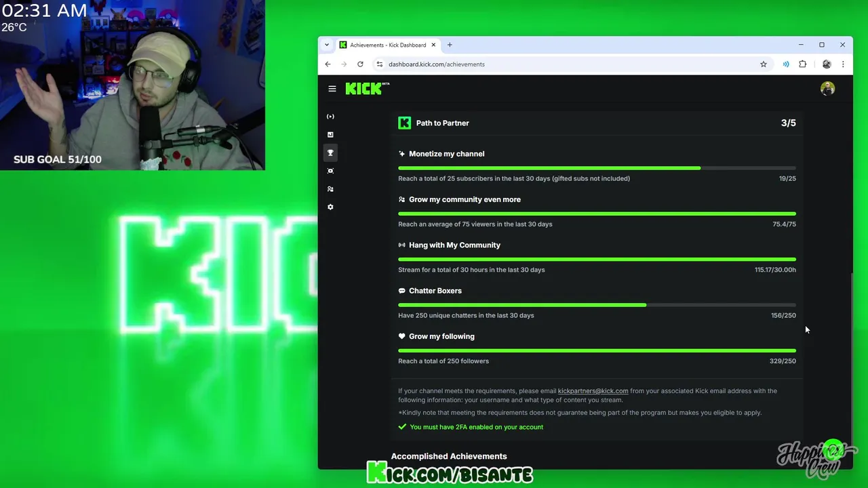Expand the tab search dropdown arrow
Image resolution: width=868 pixels, height=488 pixels.
327,45
